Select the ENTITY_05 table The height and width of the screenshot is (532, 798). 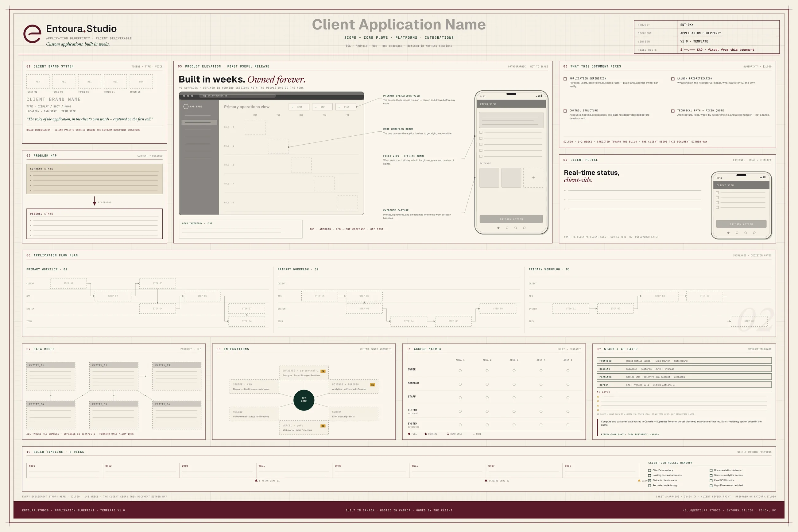click(114, 415)
